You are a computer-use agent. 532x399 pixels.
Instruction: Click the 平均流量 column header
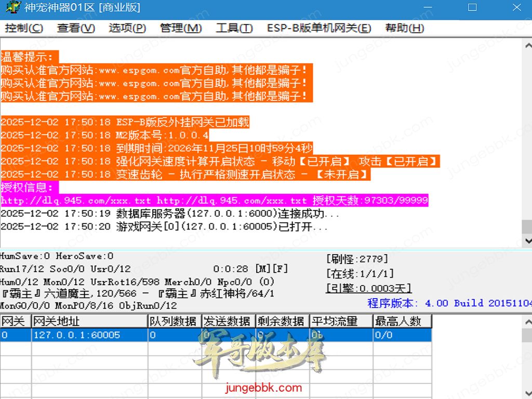341,322
